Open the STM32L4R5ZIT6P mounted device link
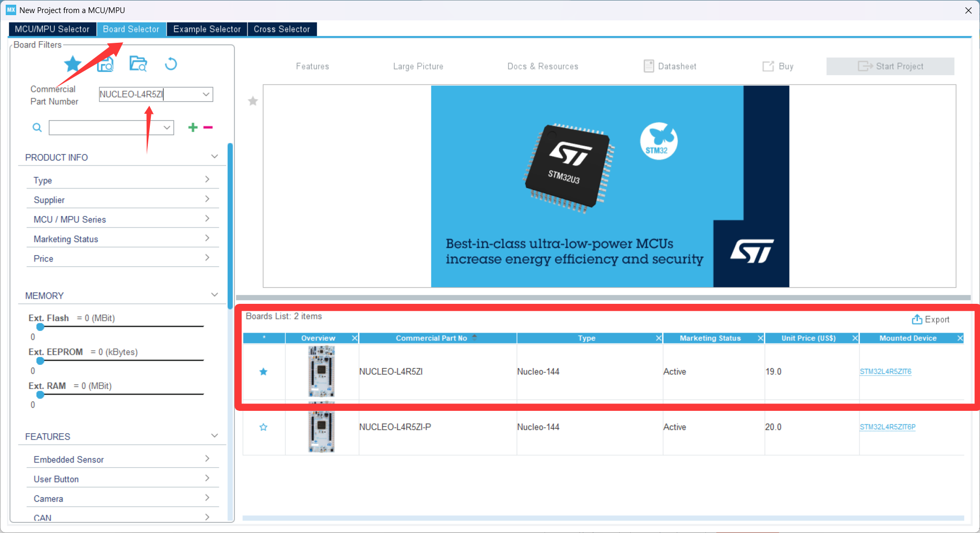The image size is (980, 533). (888, 427)
